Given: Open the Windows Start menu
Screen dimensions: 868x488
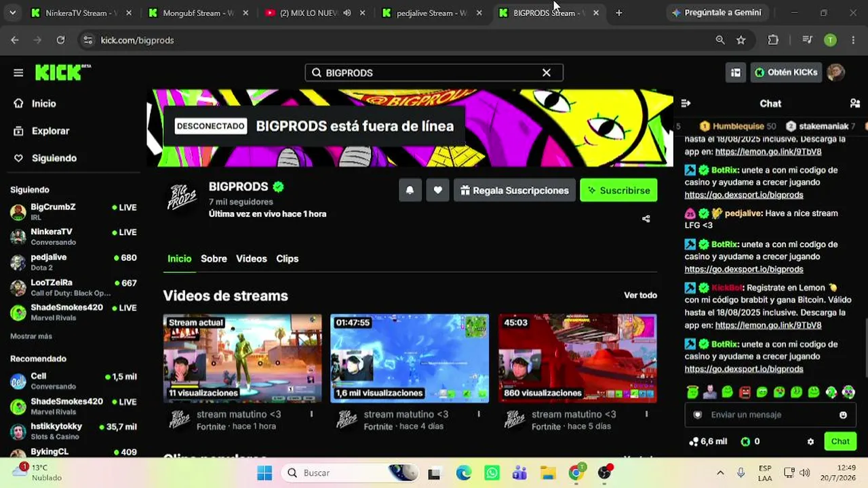Looking at the screenshot, I should (x=264, y=472).
